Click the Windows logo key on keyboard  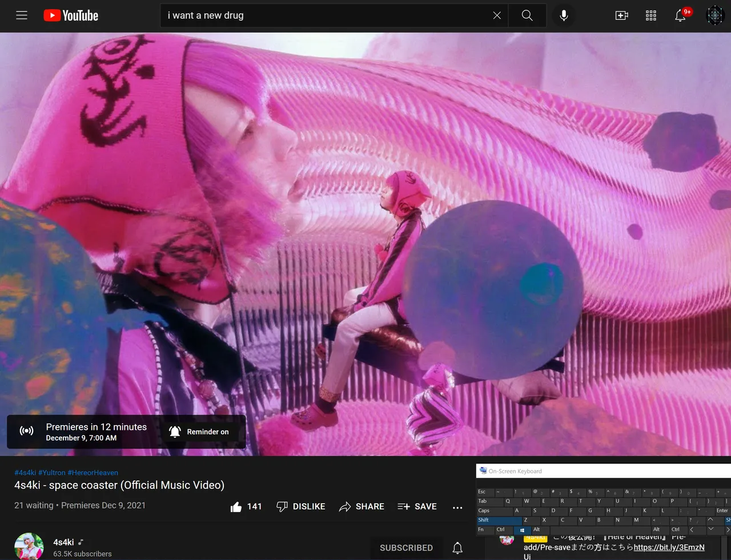523,530
